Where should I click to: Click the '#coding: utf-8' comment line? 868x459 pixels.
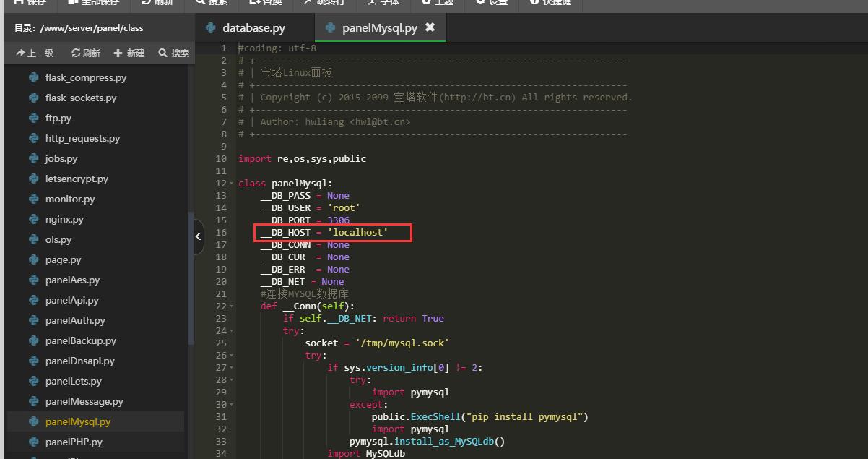click(x=277, y=48)
